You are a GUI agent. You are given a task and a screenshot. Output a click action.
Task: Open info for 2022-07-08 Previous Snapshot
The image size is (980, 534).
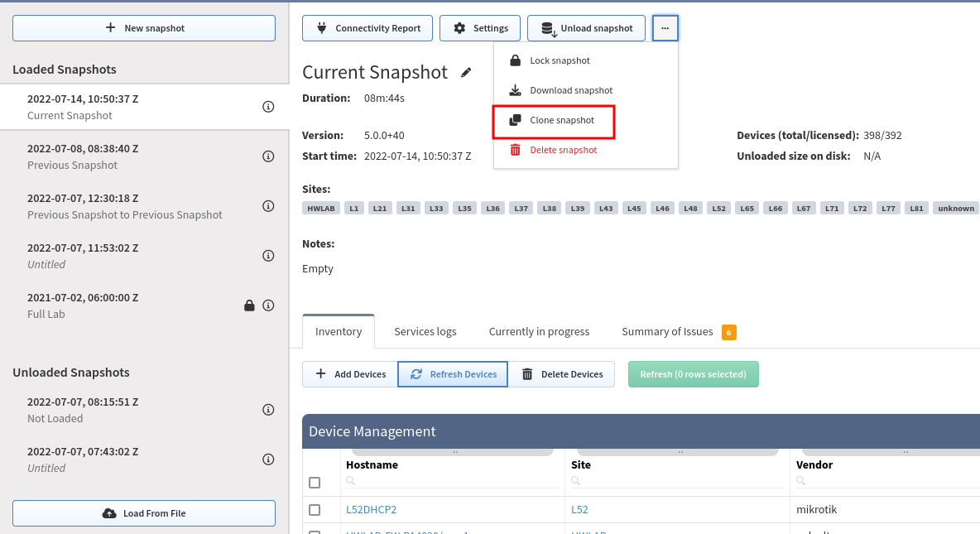click(x=268, y=156)
